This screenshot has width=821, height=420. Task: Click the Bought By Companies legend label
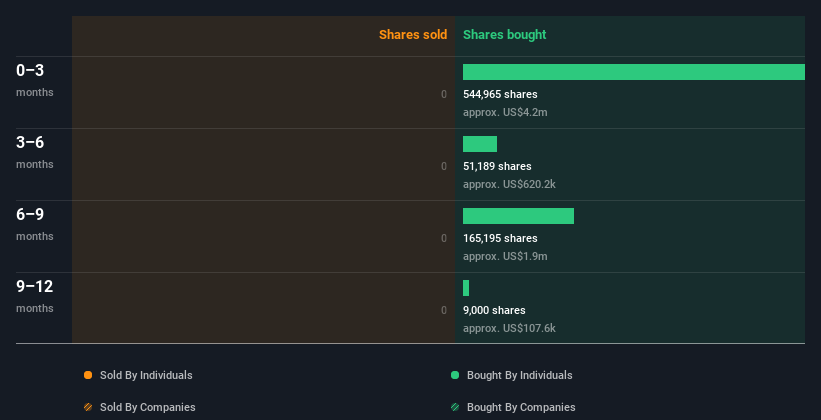[521, 407]
